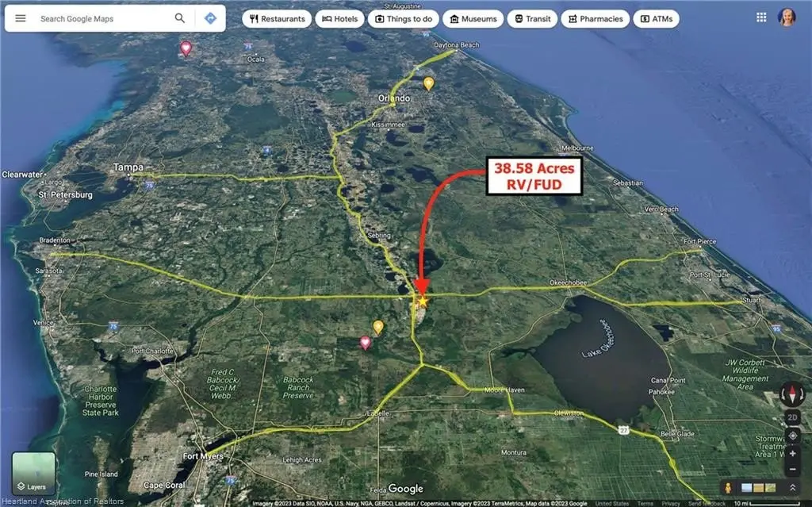Open the Google account profile picture
Viewport: 812px width, 507px height.
coord(787,17)
